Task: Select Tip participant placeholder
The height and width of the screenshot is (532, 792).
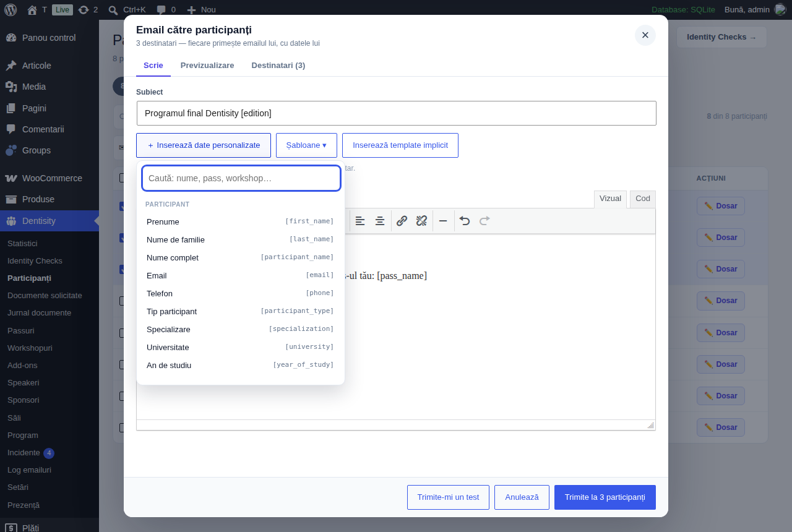Action: pyautogui.click(x=240, y=311)
